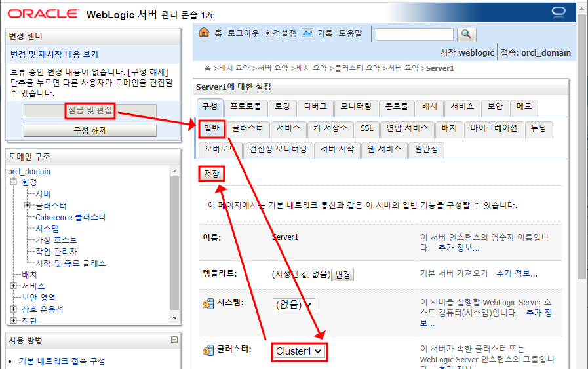Select 시스템 in domain tree
The width and height of the screenshot is (588, 369).
47,228
